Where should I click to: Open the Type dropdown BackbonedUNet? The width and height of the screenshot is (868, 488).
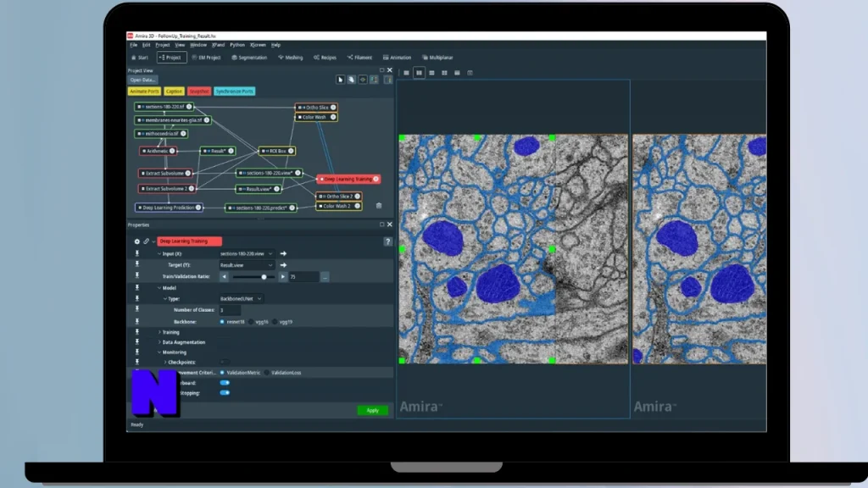pos(241,299)
